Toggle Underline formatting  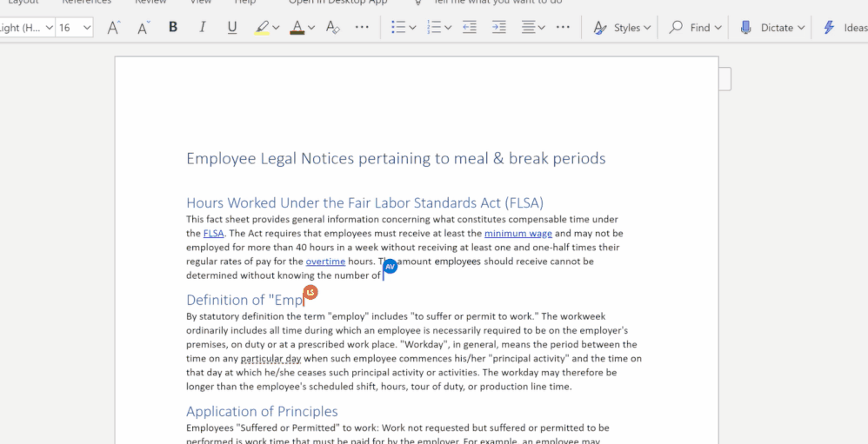pyautogui.click(x=232, y=28)
